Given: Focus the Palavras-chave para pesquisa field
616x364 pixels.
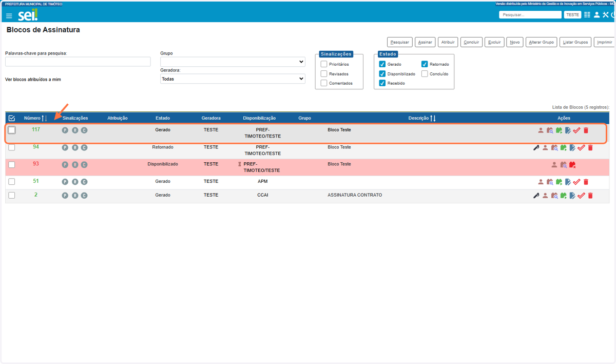Looking at the screenshot, I should pos(78,62).
